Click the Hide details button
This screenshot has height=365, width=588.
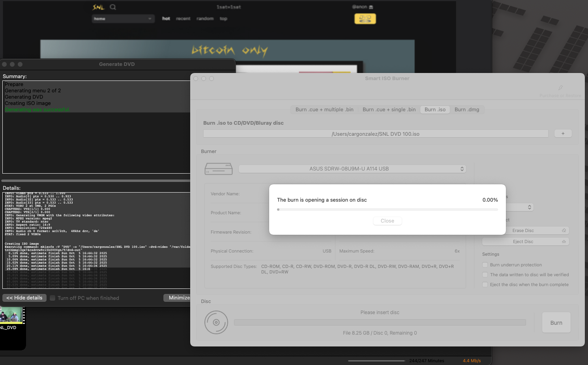24,298
